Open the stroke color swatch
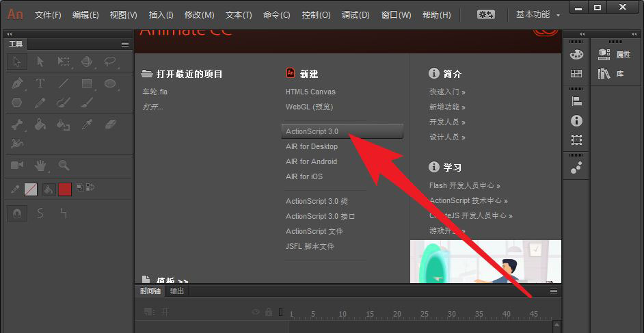 (x=31, y=189)
